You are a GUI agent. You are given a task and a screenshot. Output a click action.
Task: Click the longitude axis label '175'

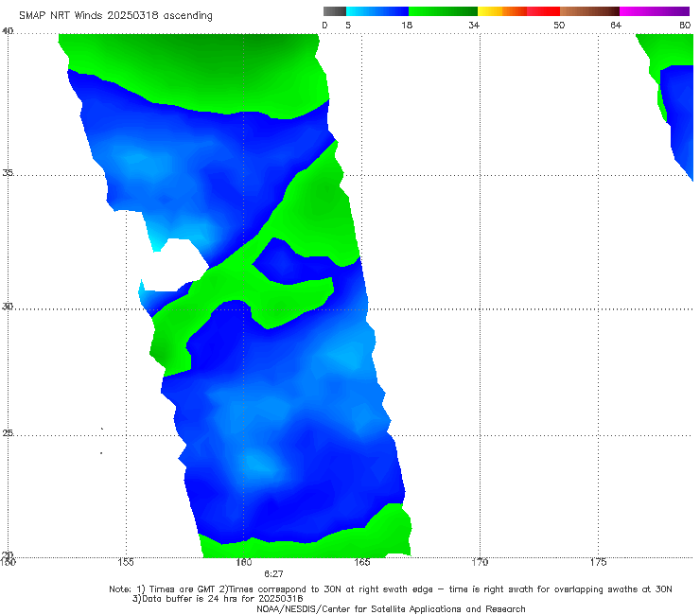(x=598, y=562)
